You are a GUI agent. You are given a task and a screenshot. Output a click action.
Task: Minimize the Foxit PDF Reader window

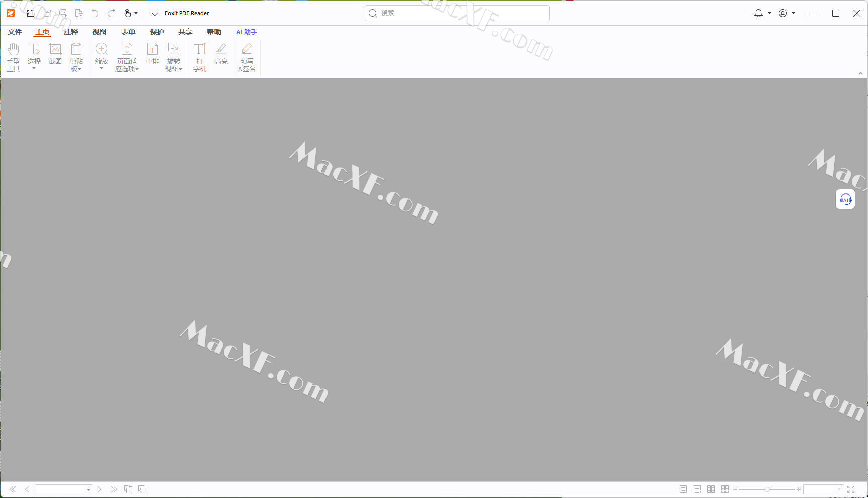(815, 13)
